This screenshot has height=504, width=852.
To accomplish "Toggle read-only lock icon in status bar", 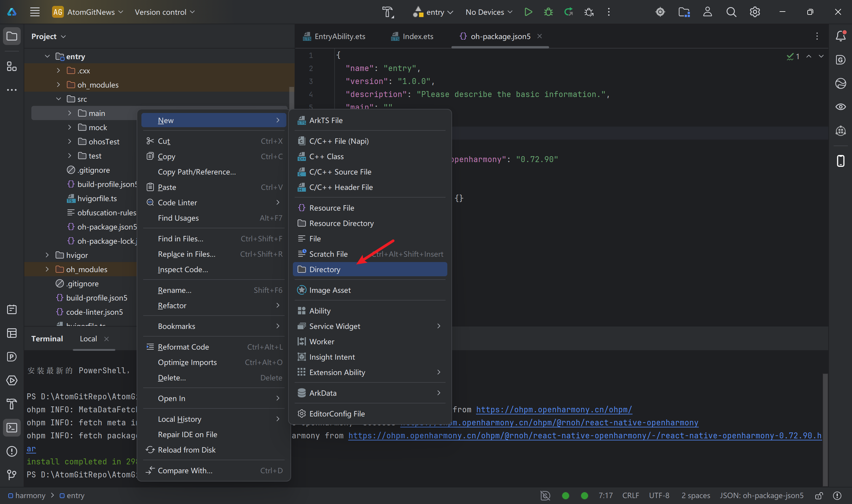I will (x=819, y=495).
